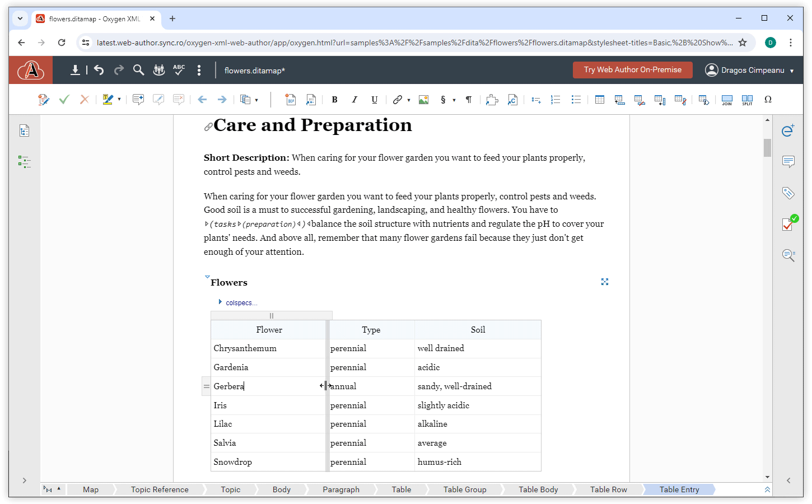Click the Join cells icon

[727, 100]
